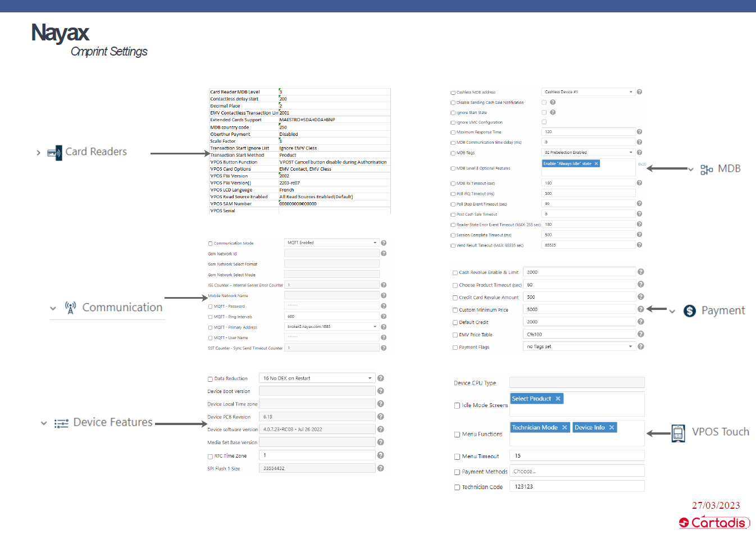Click the Technician Code field 123123
Viewport: 756px width, 534px height.
click(577, 486)
